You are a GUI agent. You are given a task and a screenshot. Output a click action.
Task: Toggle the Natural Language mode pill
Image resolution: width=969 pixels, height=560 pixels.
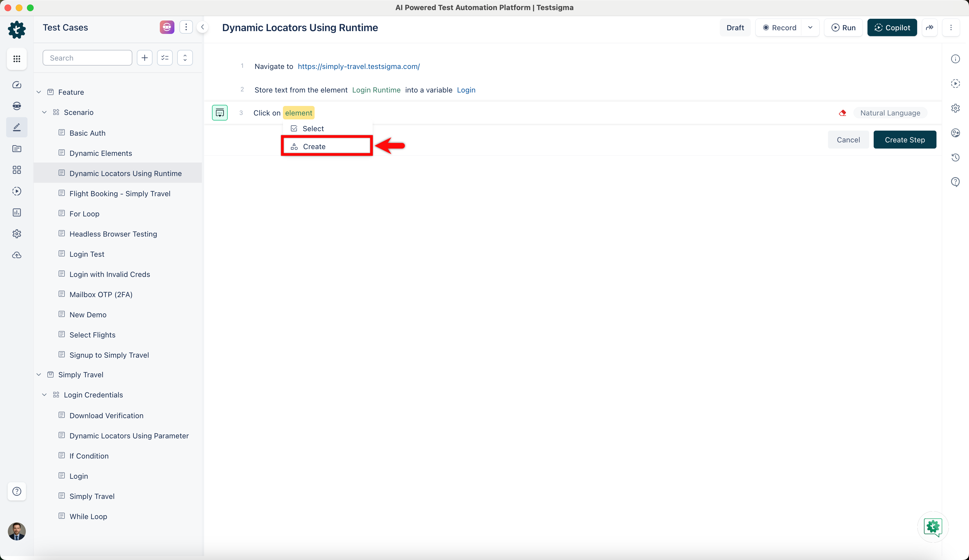[890, 113]
